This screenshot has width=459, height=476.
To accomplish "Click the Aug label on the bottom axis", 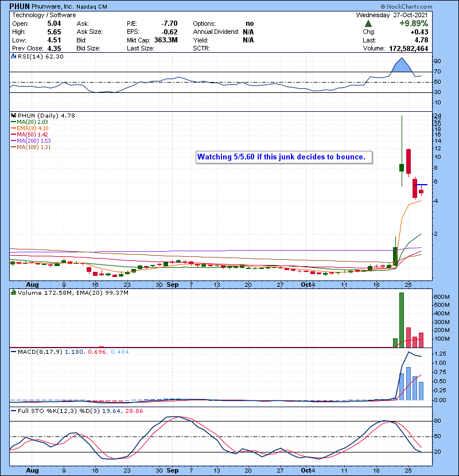I will 32,470.
